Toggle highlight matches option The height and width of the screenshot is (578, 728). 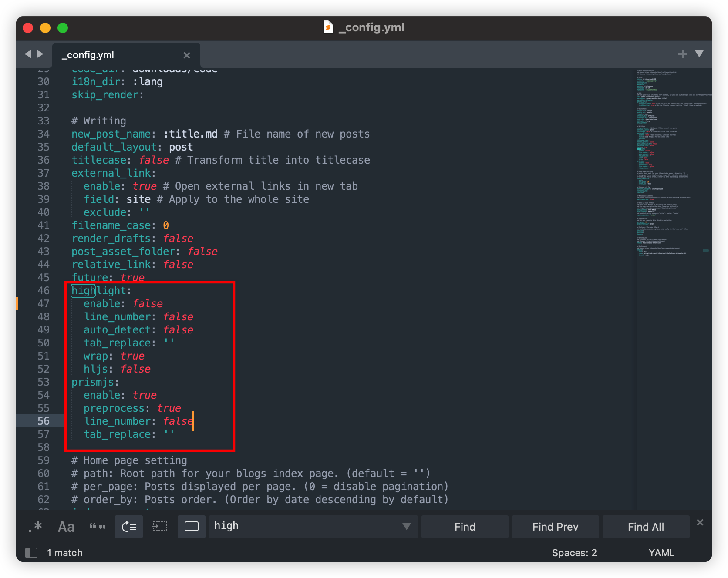click(x=192, y=527)
